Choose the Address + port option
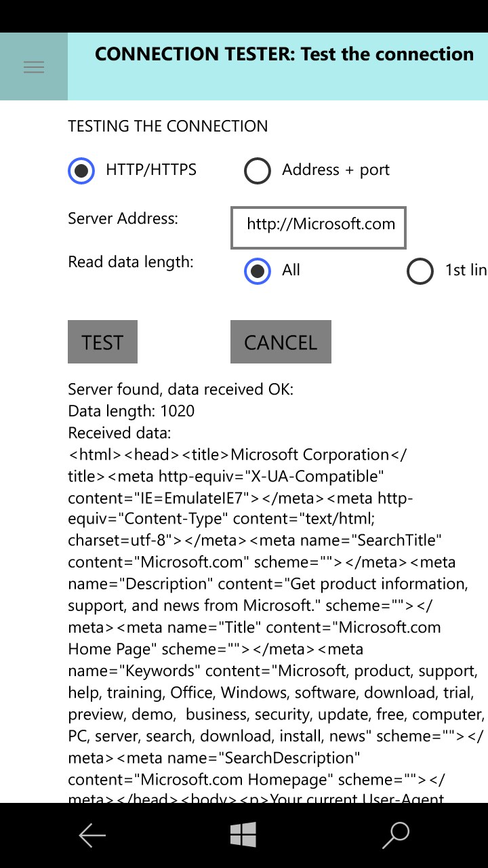This screenshot has width=488, height=868. pyautogui.click(x=258, y=171)
